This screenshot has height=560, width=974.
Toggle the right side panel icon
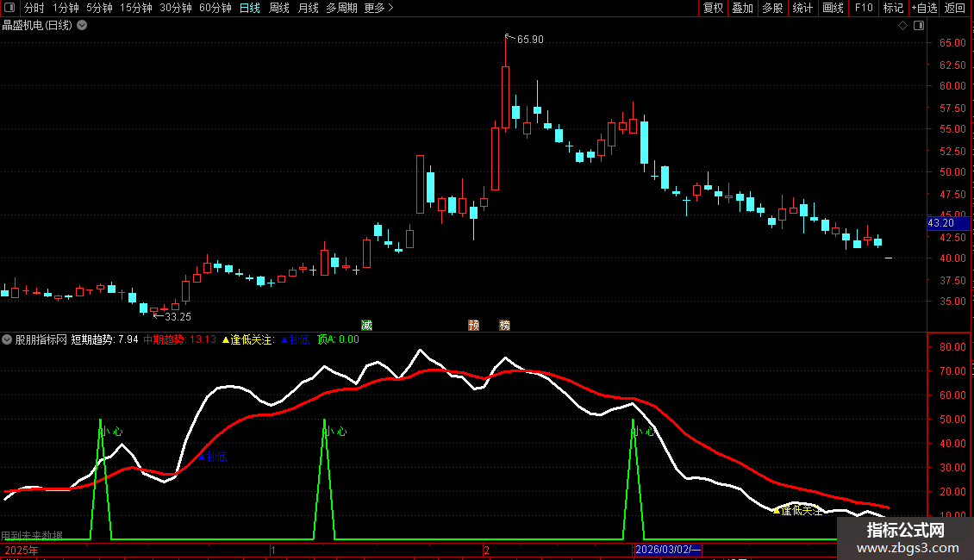click(919, 26)
